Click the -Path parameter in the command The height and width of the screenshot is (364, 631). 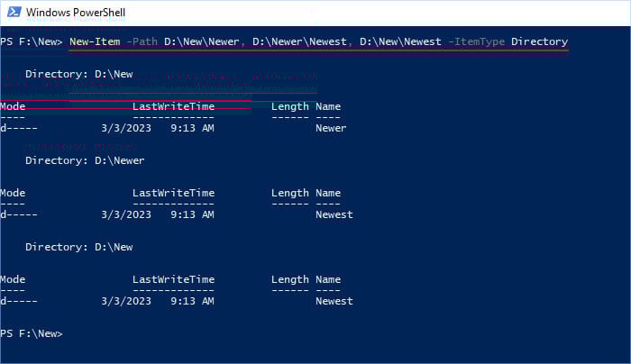tap(142, 41)
